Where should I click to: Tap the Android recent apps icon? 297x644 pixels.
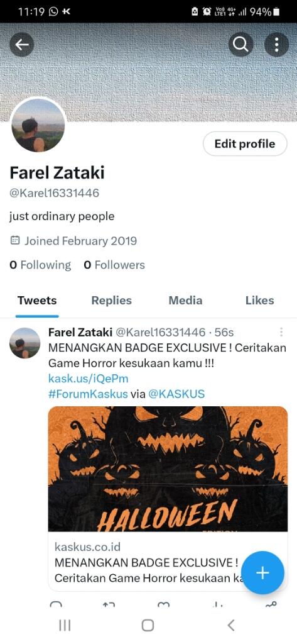coord(65,625)
